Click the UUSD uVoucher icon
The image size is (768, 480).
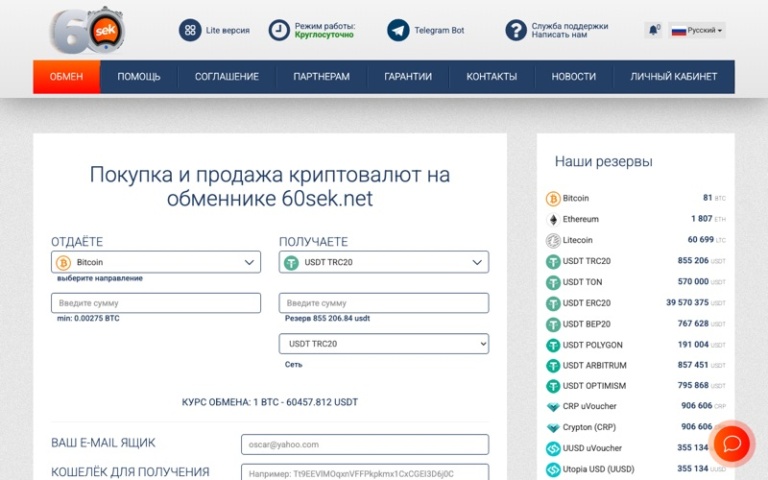coord(553,449)
